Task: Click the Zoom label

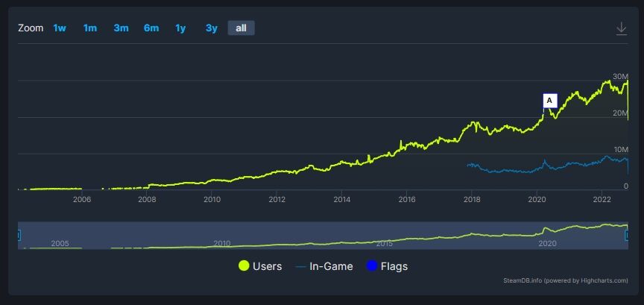Action: tap(31, 28)
